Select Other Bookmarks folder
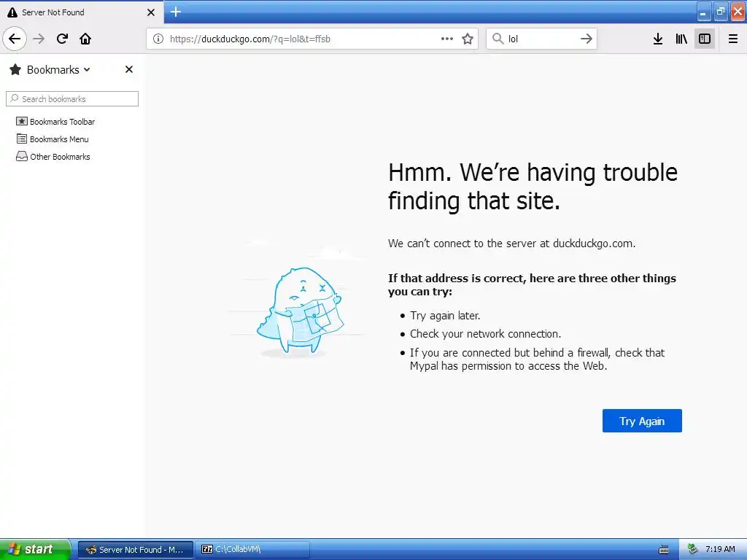This screenshot has width=747, height=560. [x=53, y=157]
